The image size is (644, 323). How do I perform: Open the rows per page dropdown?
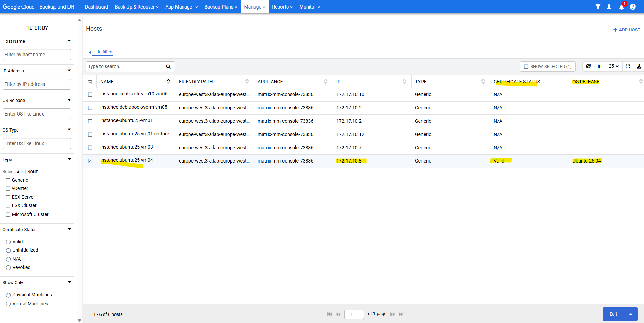click(x=613, y=66)
